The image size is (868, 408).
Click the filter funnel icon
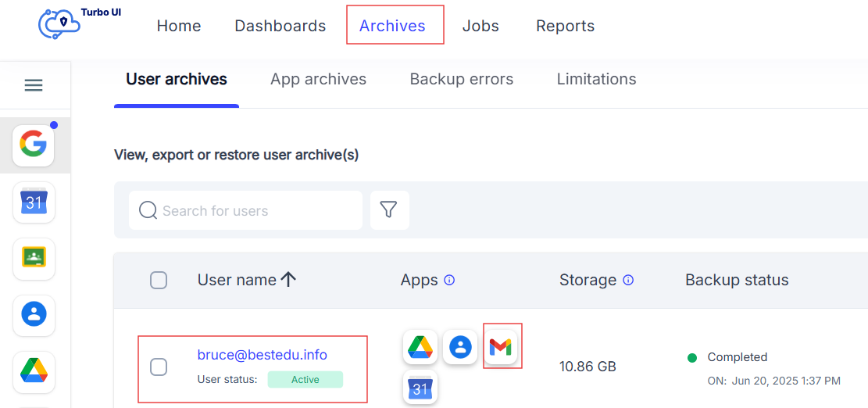(x=389, y=209)
